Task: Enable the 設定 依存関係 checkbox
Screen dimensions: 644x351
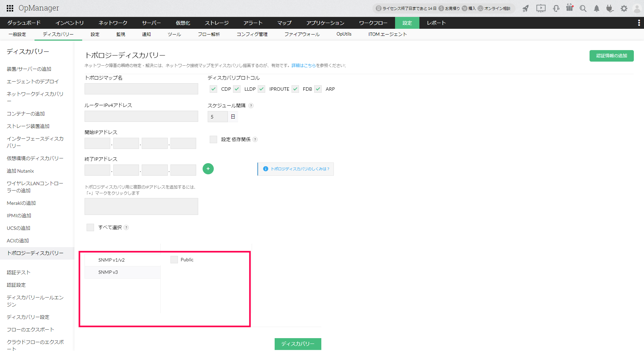Action: (213, 139)
